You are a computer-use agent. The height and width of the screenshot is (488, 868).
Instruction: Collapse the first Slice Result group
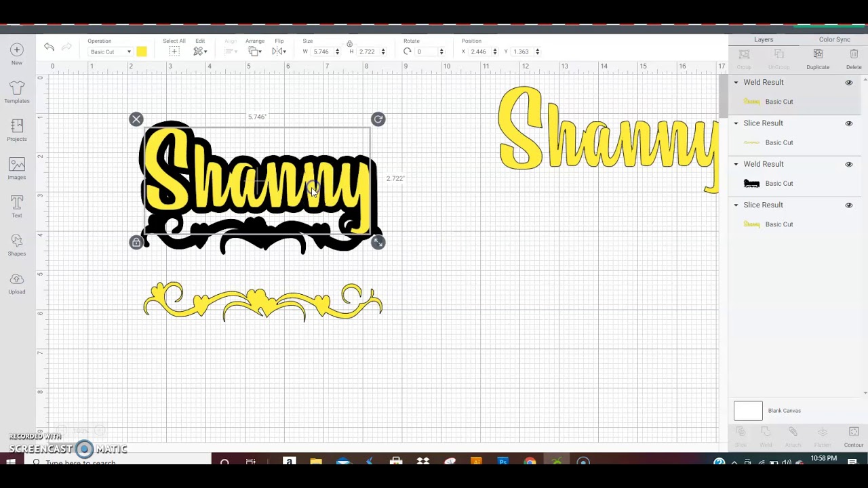click(x=736, y=123)
